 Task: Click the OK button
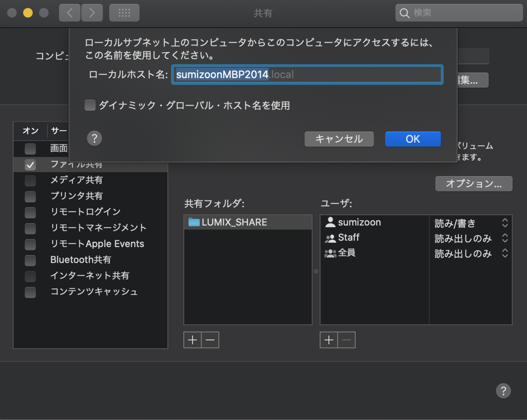[x=412, y=139]
